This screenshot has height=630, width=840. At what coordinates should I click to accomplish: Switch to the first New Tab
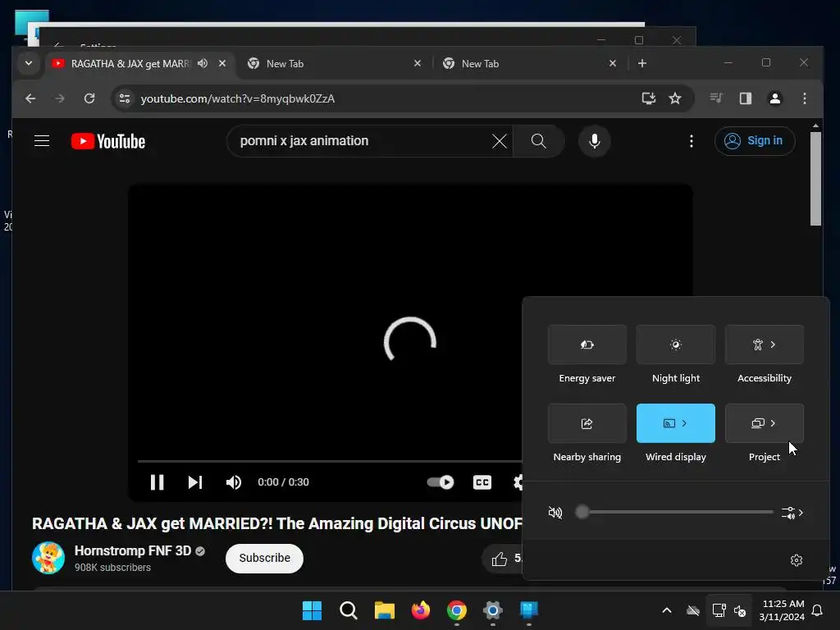(335, 64)
